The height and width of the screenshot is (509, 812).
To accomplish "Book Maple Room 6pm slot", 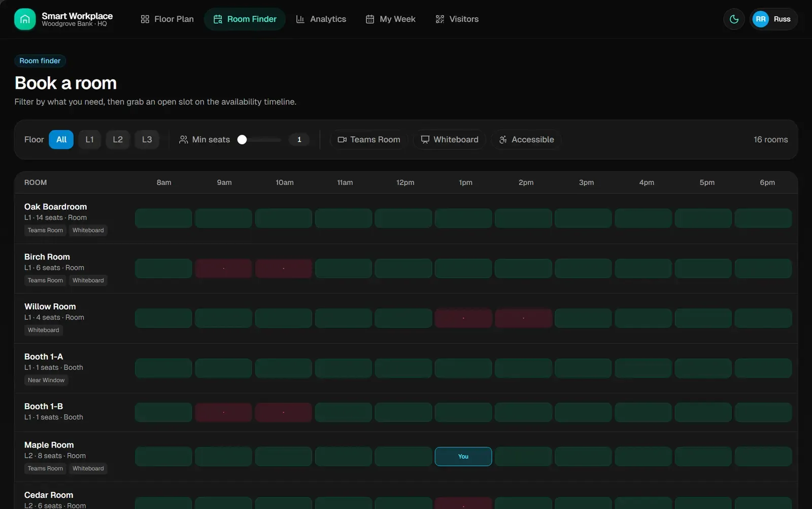I will [x=763, y=457].
